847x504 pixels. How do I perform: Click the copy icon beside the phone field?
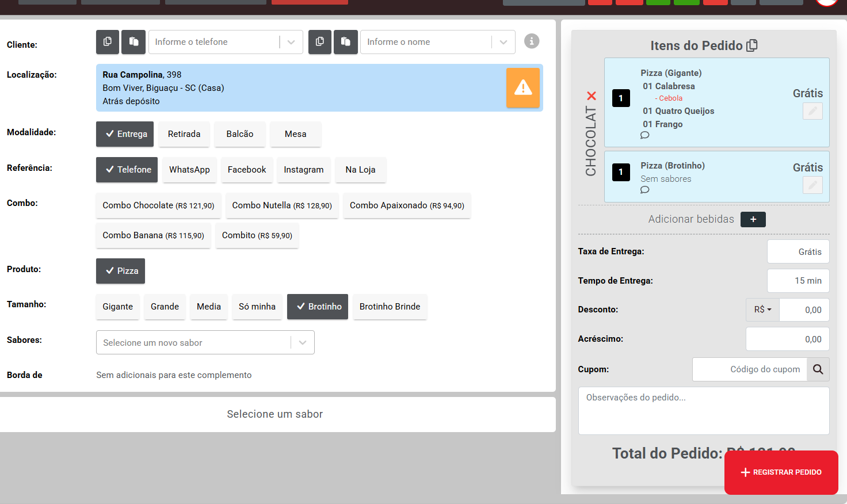tap(108, 42)
